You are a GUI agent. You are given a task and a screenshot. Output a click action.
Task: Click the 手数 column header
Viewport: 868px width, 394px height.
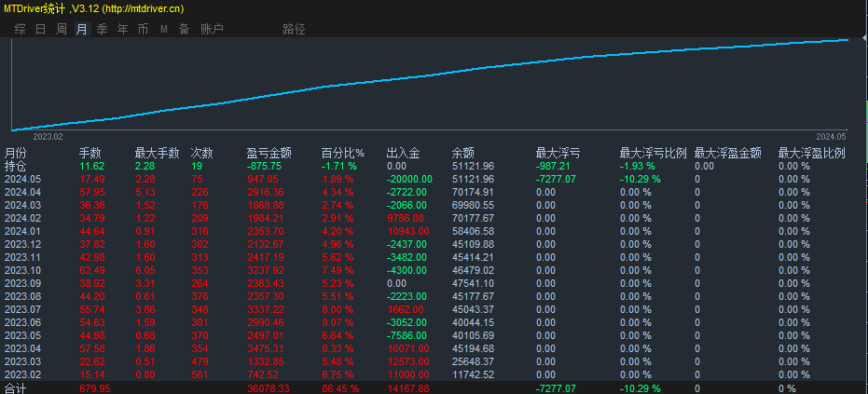(x=90, y=154)
